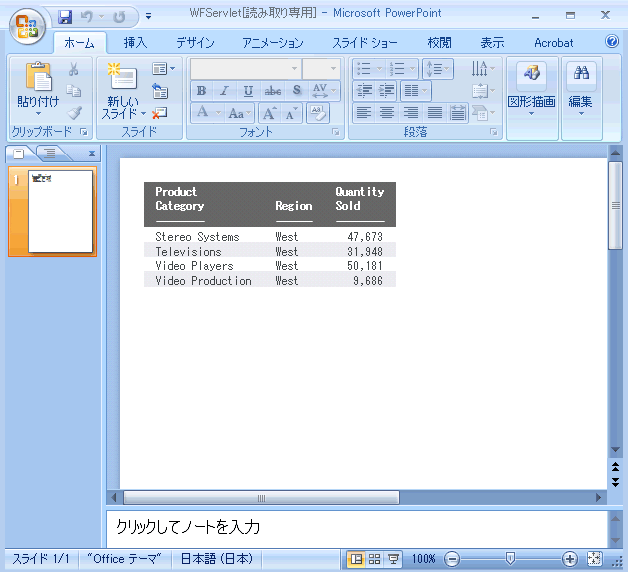Toggle Italic formatting
Viewport: 628px width, 572px height.
point(225,91)
